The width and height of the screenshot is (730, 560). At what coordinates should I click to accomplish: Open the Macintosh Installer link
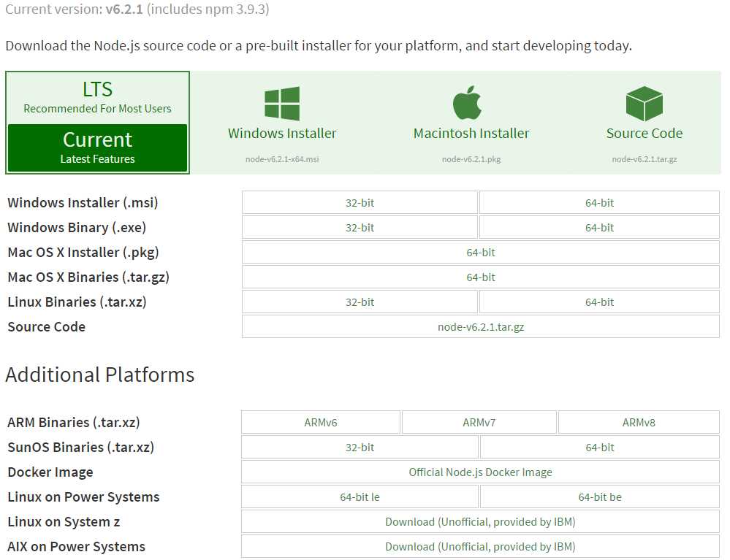(x=471, y=134)
